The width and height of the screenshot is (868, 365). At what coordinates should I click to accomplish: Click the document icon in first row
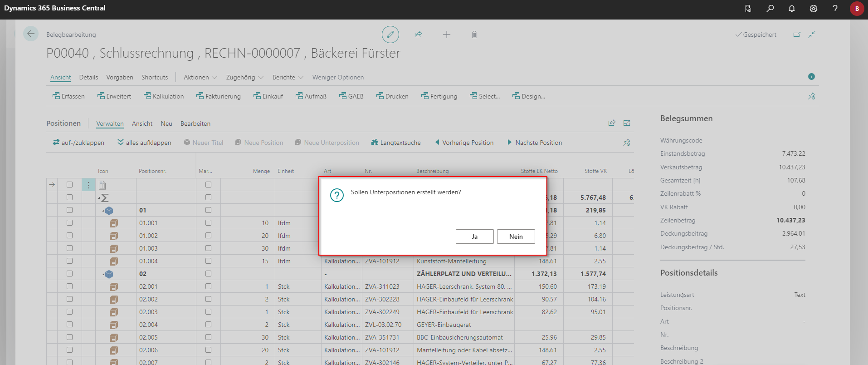pos(102,185)
